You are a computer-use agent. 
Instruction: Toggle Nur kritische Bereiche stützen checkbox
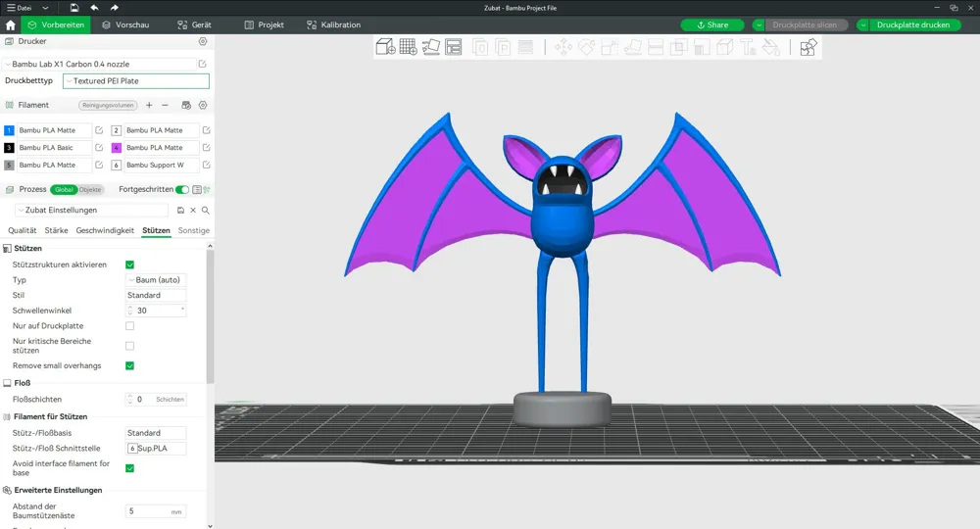pos(130,346)
